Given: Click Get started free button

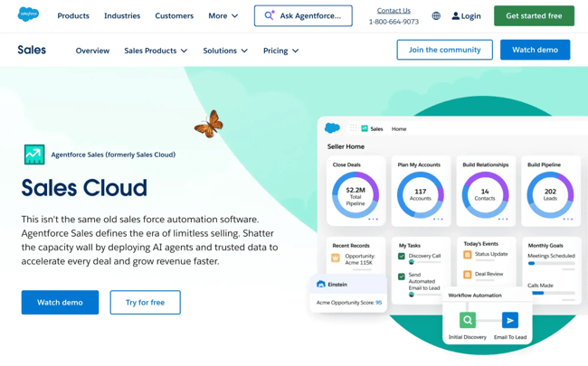Looking at the screenshot, I should pyautogui.click(x=534, y=15).
